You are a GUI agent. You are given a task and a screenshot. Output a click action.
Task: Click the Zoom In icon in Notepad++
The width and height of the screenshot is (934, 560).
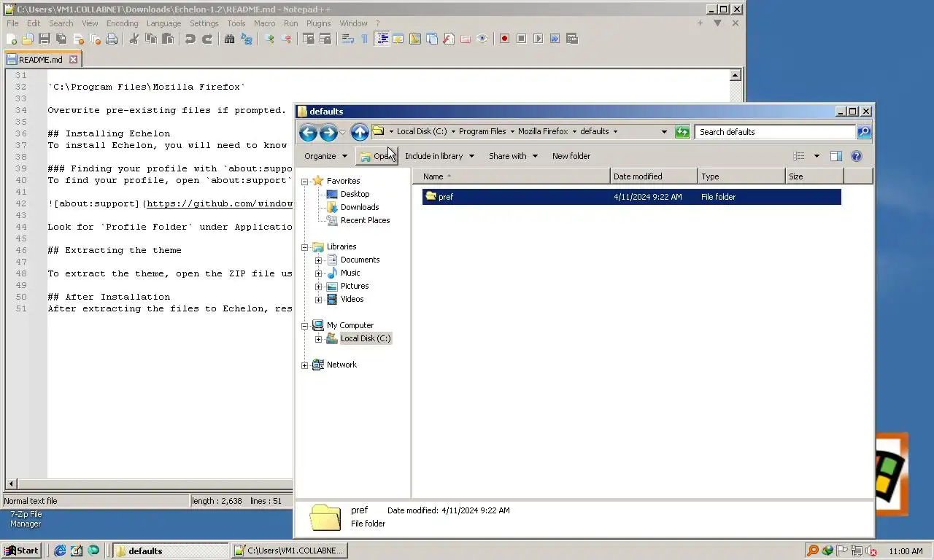pyautogui.click(x=269, y=39)
